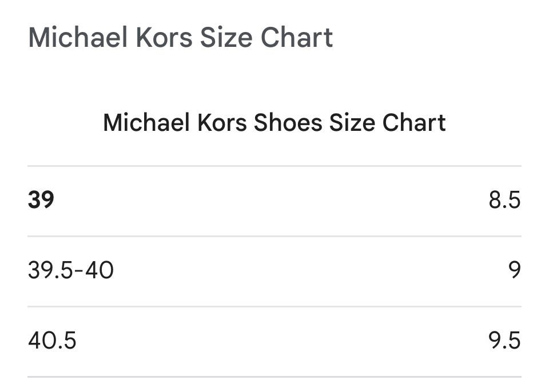Click the 40.5 size cell
This screenshot has height=392, width=537.
pyautogui.click(x=52, y=341)
